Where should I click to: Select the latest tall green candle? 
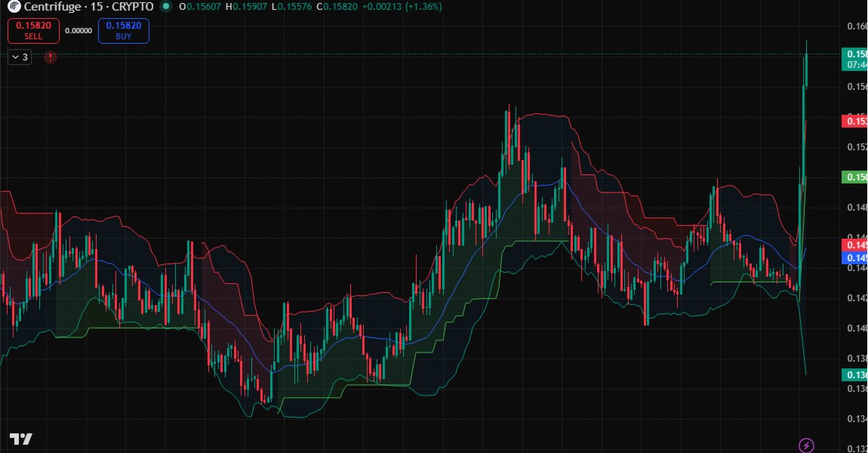point(806,69)
